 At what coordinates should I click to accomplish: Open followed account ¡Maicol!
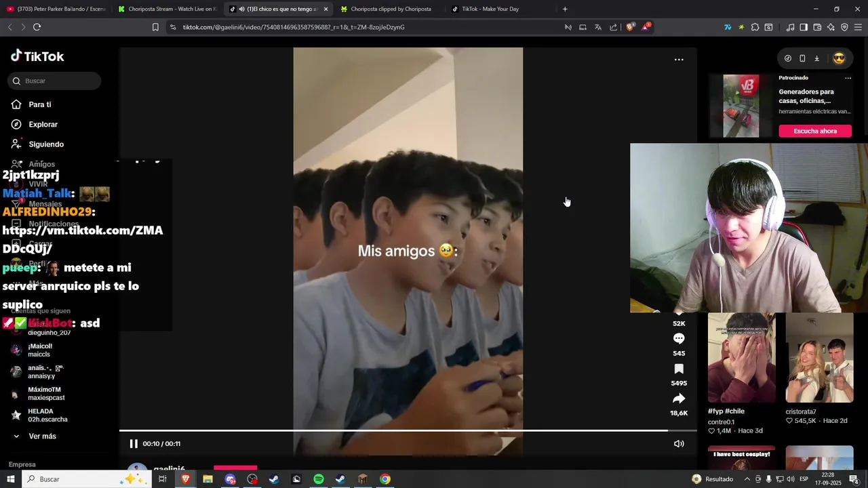(x=39, y=350)
